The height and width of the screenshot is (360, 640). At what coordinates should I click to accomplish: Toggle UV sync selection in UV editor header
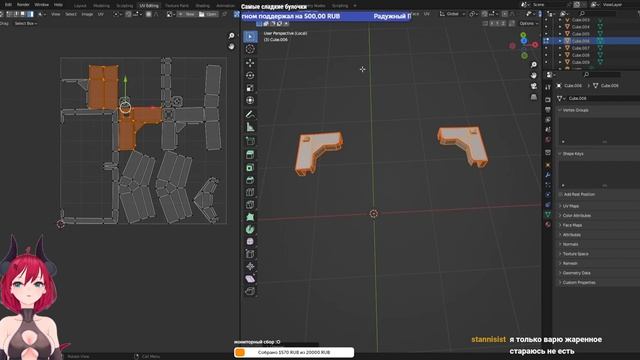coord(3,14)
